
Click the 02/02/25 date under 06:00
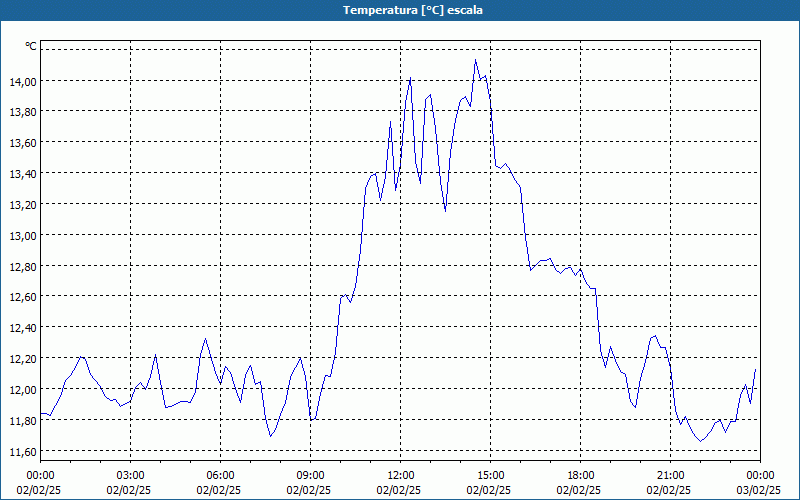[219, 490]
